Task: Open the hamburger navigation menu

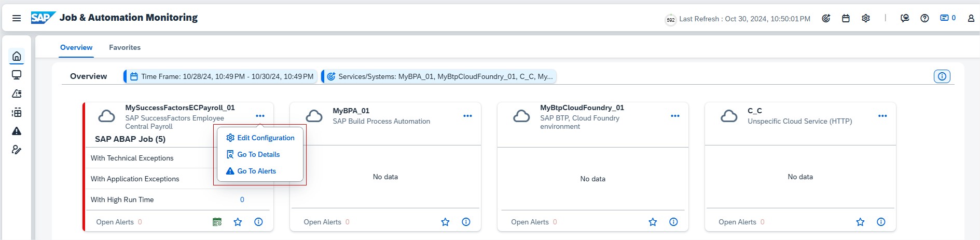Action: [x=17, y=18]
